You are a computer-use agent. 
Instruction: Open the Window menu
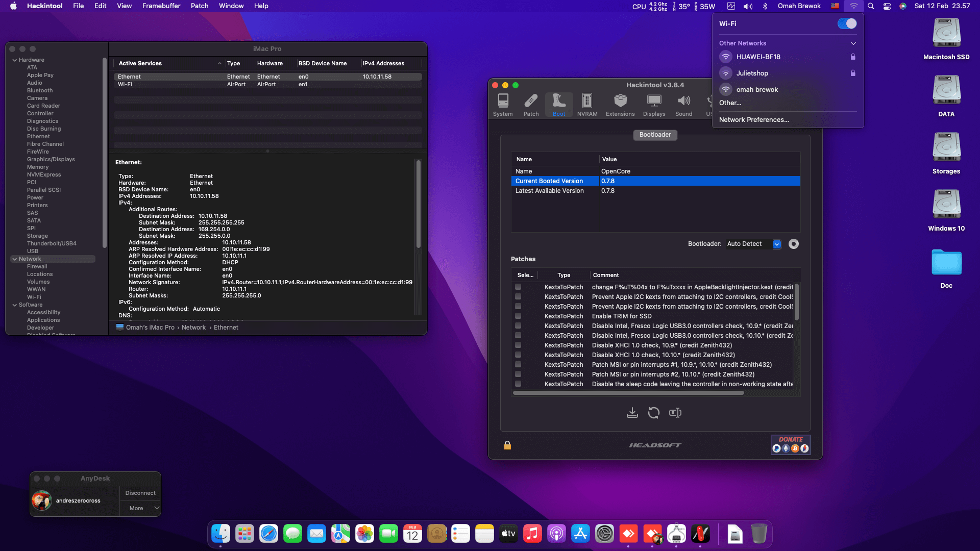231,6
